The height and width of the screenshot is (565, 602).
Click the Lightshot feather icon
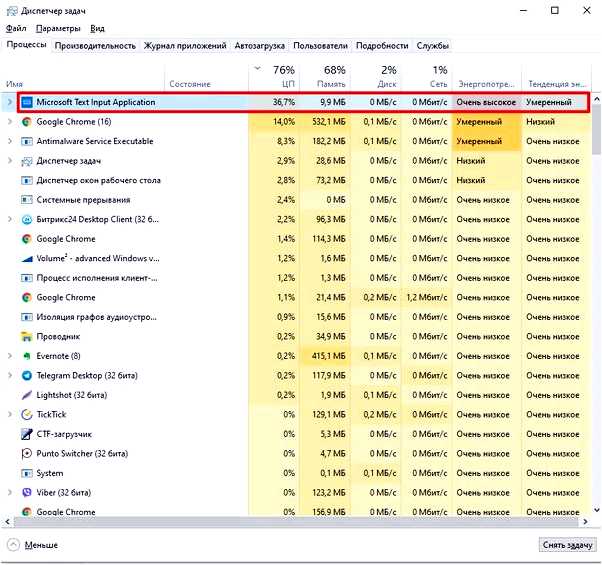26,395
